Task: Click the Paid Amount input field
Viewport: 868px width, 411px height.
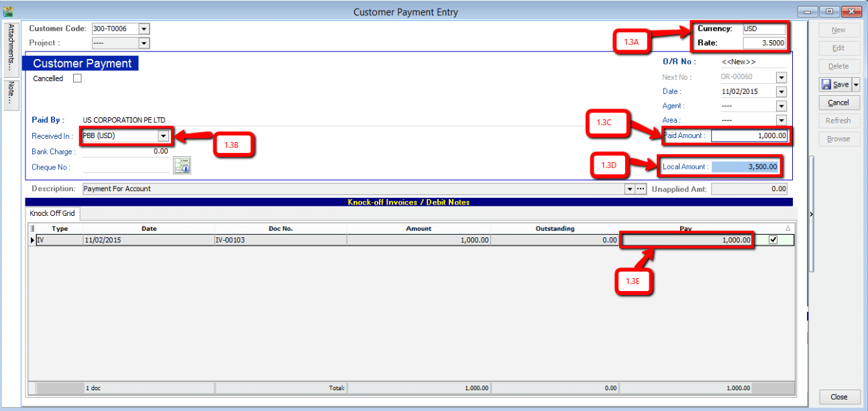Action: (x=749, y=136)
